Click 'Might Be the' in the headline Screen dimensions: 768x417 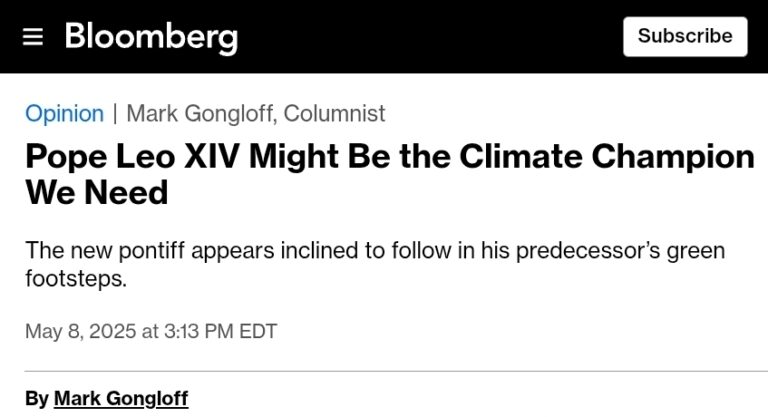coord(350,157)
